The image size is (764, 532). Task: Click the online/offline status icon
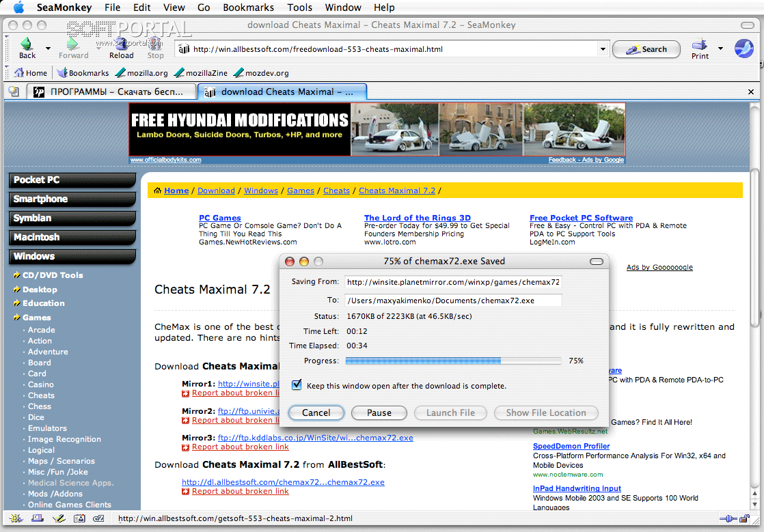(x=728, y=518)
